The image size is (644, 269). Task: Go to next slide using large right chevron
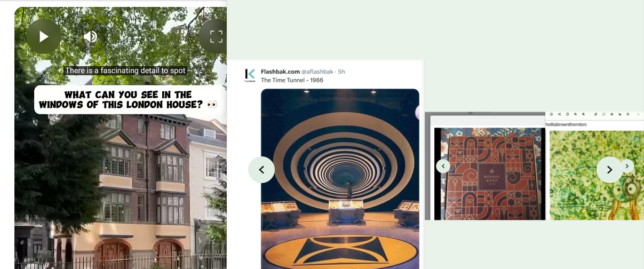click(609, 170)
